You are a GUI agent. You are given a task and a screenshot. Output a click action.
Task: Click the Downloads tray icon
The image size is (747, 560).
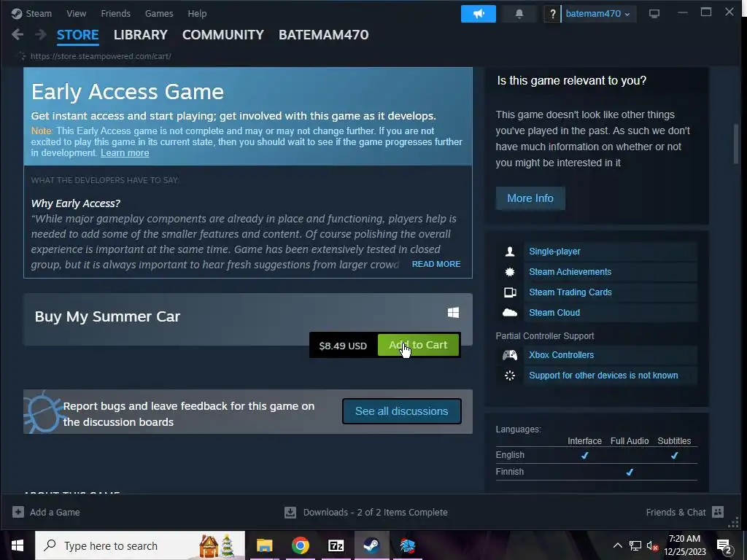click(x=290, y=513)
